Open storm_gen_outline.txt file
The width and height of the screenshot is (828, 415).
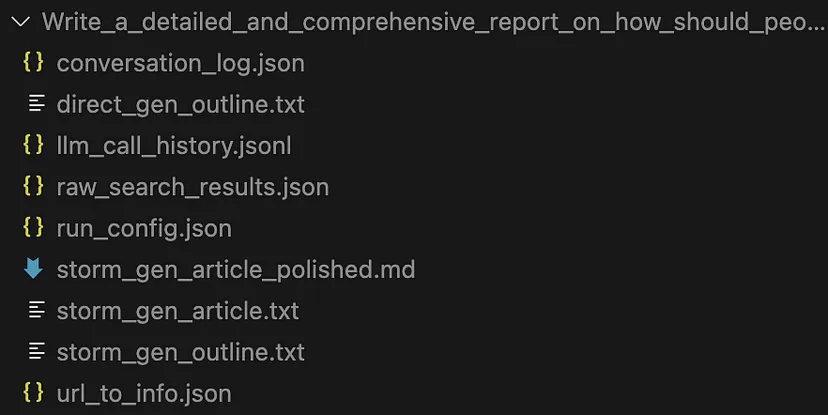coord(181,352)
